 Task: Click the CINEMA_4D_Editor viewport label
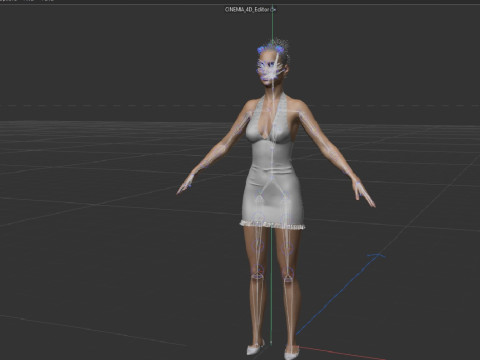248,10
